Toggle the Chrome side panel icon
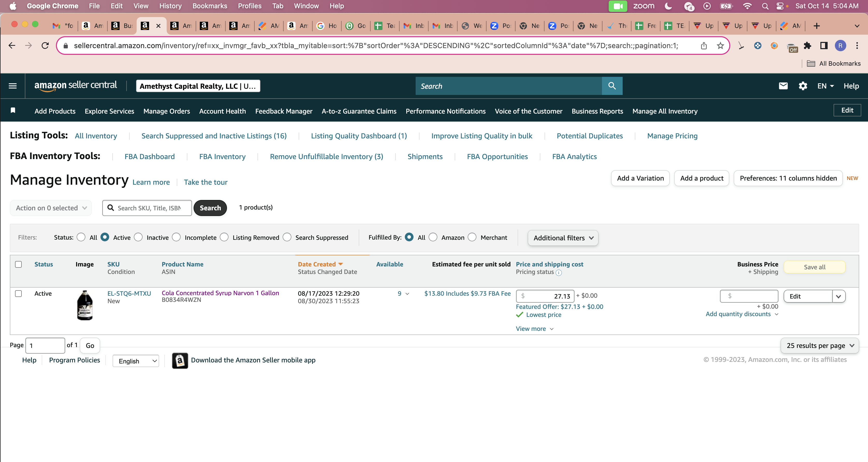 (823, 46)
